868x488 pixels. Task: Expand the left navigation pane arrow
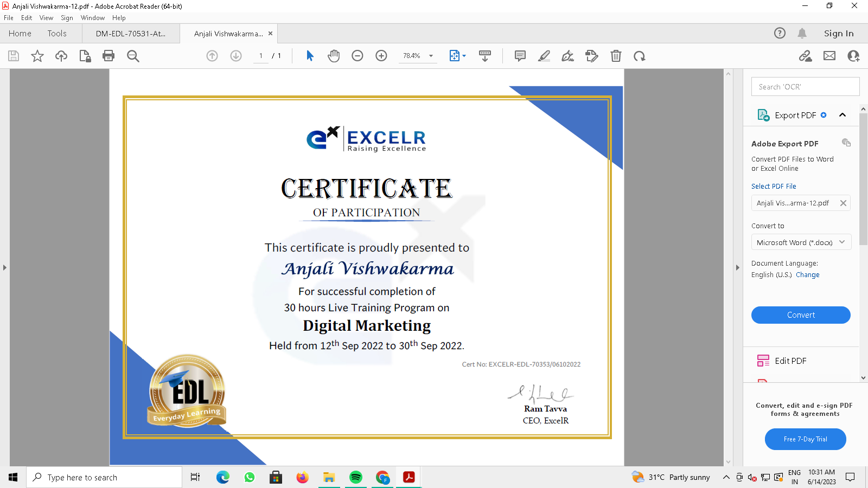pos(4,267)
